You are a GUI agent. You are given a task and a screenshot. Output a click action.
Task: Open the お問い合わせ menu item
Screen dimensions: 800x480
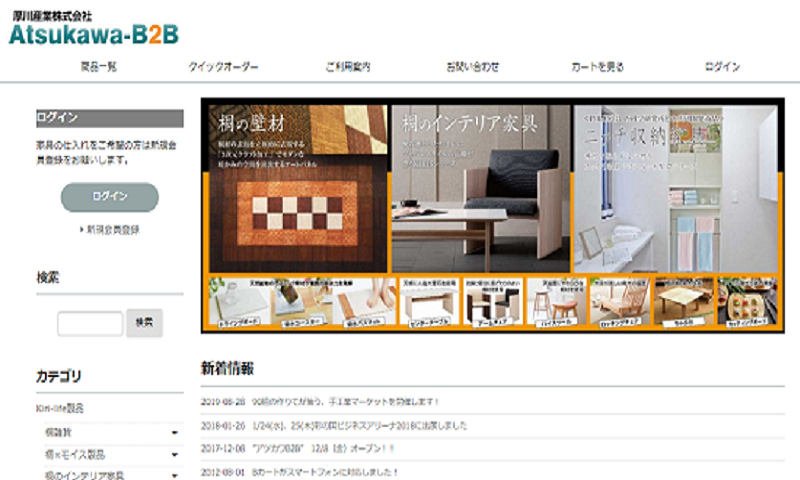tap(472, 67)
